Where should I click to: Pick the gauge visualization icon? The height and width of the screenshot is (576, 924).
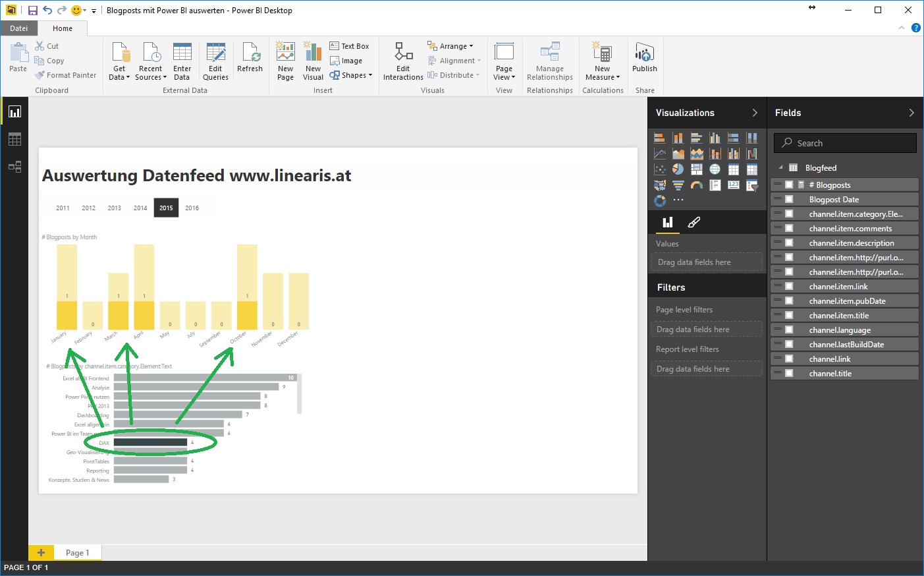696,185
